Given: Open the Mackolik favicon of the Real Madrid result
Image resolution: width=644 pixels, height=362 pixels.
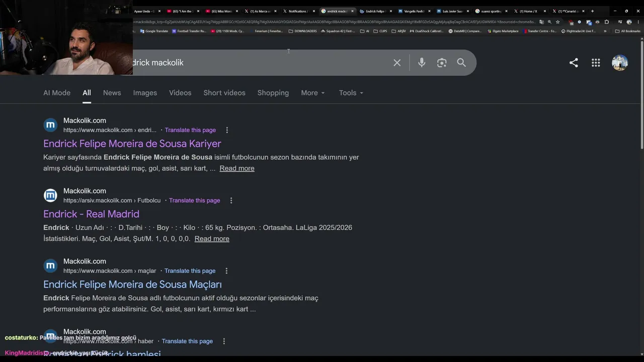Looking at the screenshot, I should 50,196.
